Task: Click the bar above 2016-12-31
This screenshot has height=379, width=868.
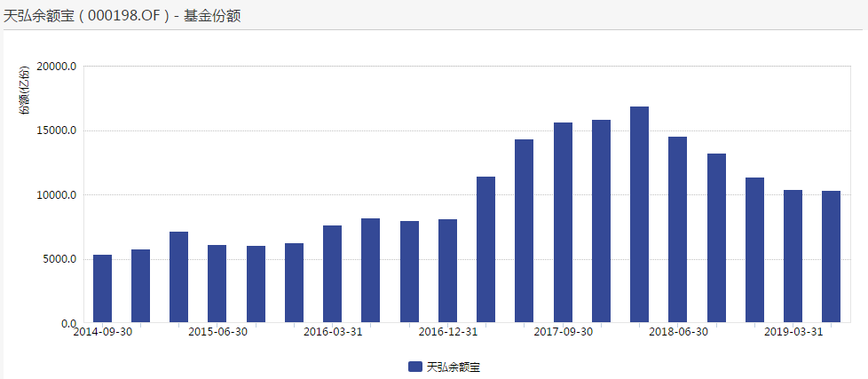Action: [448, 271]
